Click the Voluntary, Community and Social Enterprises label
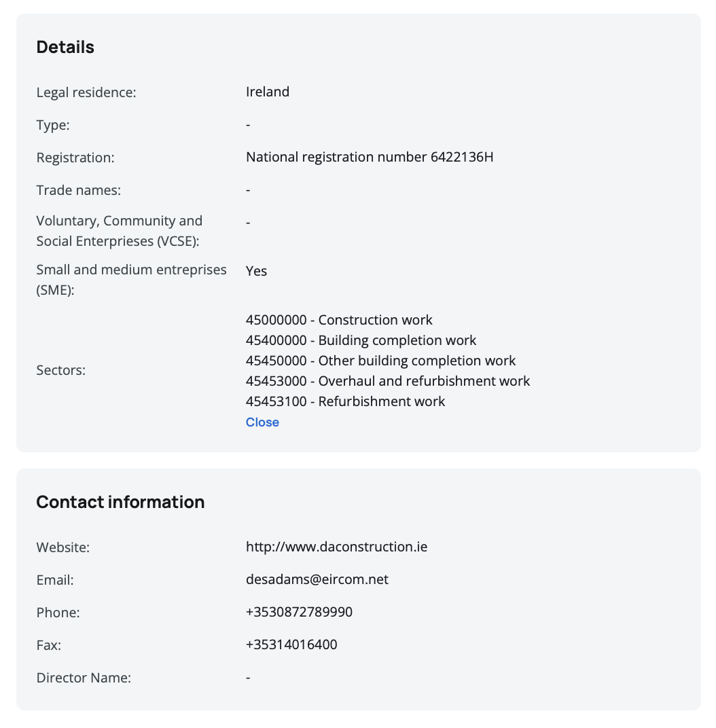 [119, 231]
